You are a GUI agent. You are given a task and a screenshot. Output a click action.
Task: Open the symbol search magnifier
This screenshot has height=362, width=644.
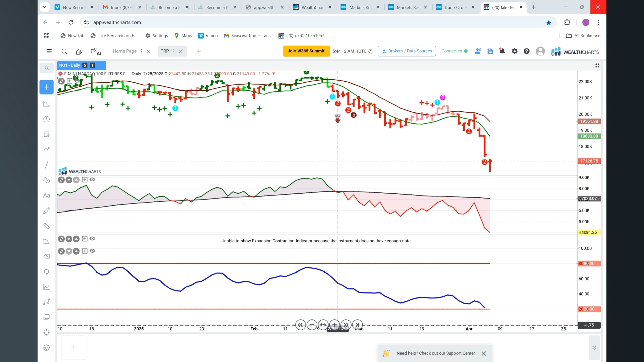coord(64,51)
